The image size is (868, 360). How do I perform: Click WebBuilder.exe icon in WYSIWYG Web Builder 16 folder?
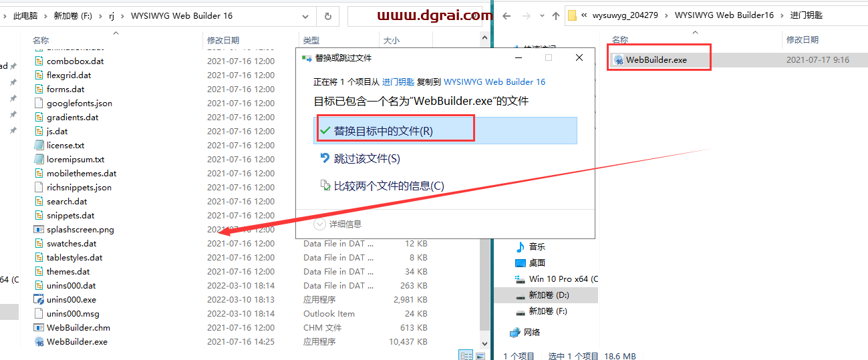[39, 341]
